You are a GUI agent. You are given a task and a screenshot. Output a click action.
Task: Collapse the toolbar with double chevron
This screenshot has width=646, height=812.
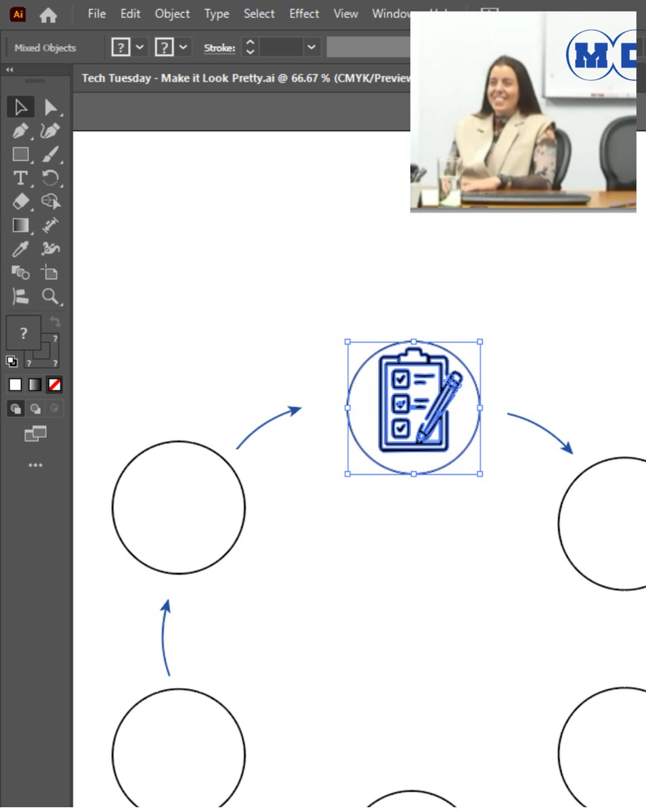point(9,70)
